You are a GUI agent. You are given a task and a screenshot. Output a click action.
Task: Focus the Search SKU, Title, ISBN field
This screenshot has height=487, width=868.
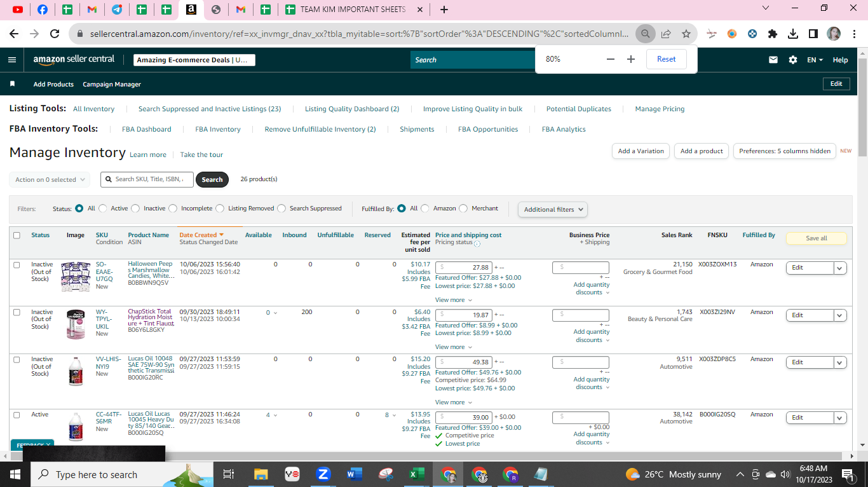click(x=147, y=179)
